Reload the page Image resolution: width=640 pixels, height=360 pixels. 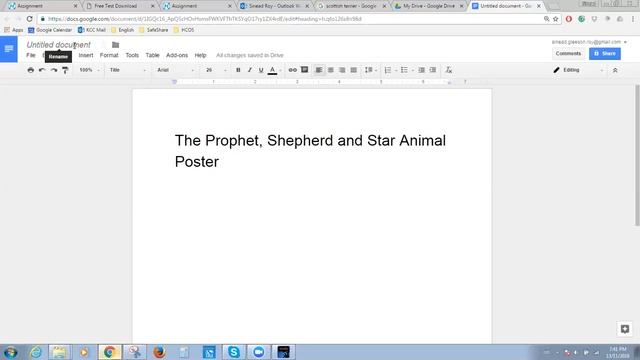pyautogui.click(x=29, y=19)
